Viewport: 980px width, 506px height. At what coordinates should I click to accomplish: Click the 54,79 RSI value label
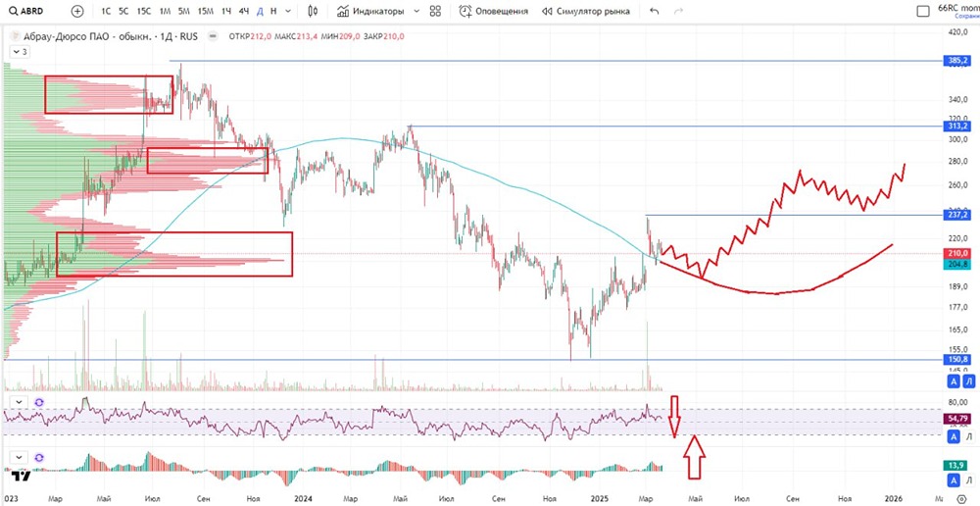click(x=958, y=419)
